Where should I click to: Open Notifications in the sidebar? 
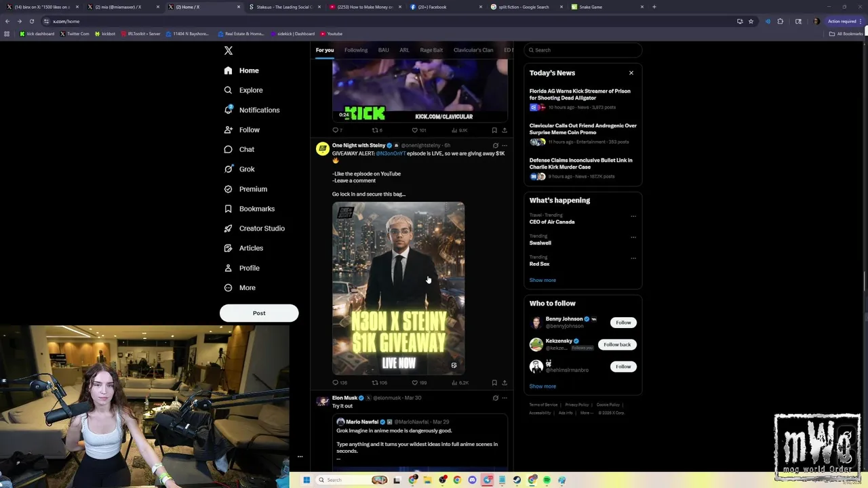(252, 110)
